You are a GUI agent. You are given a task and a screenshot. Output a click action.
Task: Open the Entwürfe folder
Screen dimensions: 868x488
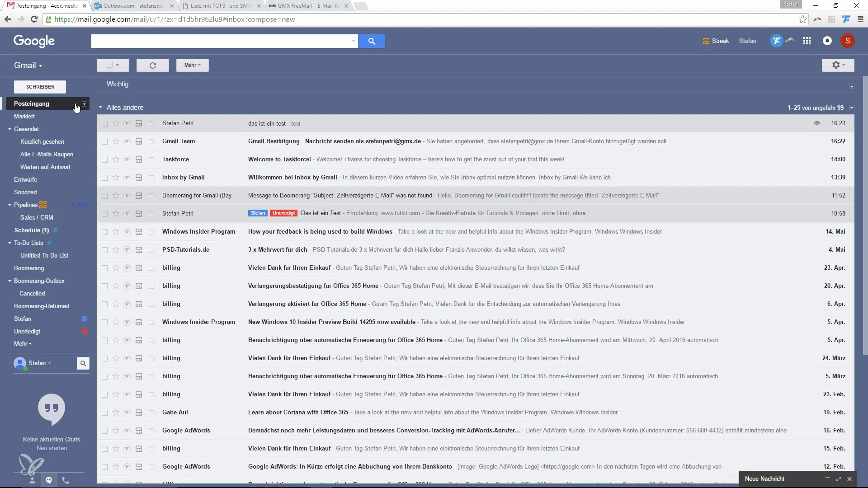pos(25,180)
